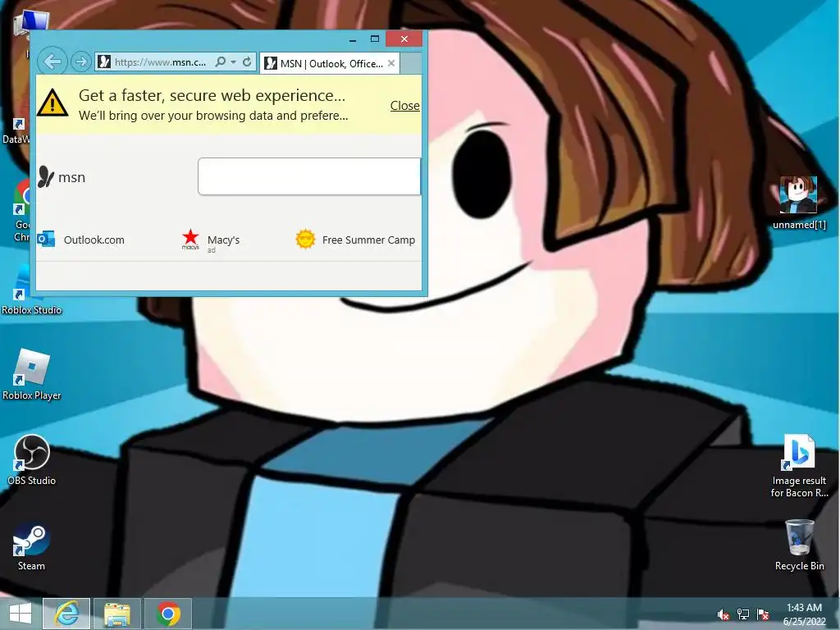This screenshot has width=840, height=630.
Task: Launch Chrome from the taskbar
Action: coord(167,614)
